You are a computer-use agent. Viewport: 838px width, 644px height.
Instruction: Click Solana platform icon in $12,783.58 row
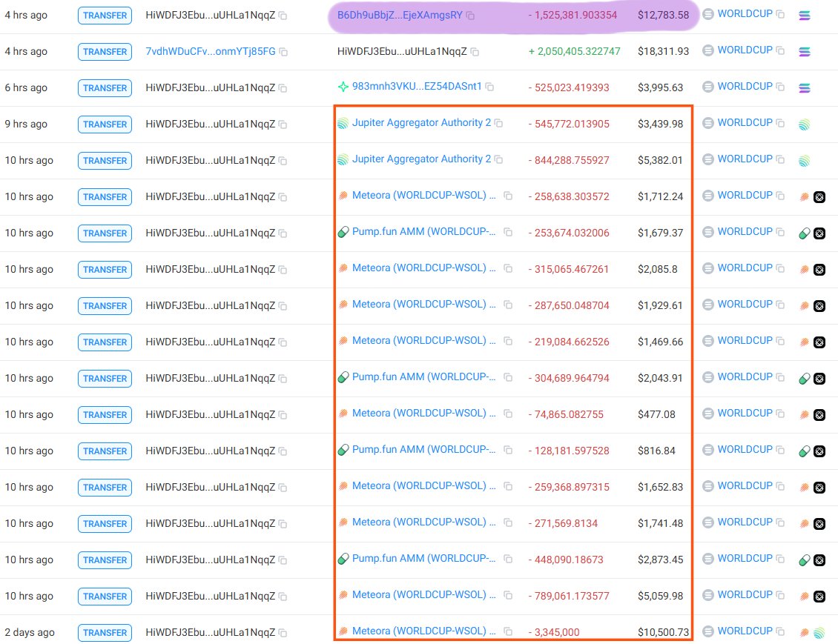805,16
